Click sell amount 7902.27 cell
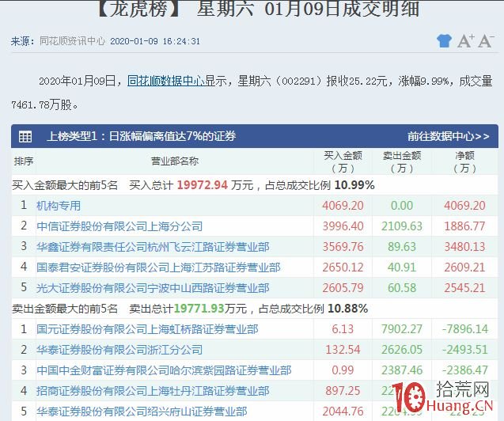Screen dimensions: 504x421 click(402, 329)
